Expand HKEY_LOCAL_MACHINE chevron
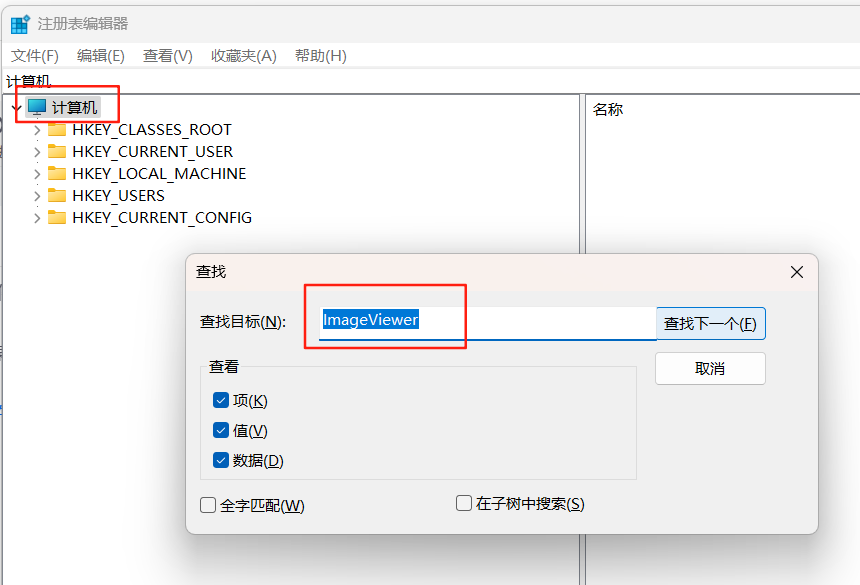The image size is (860, 585). (37, 174)
